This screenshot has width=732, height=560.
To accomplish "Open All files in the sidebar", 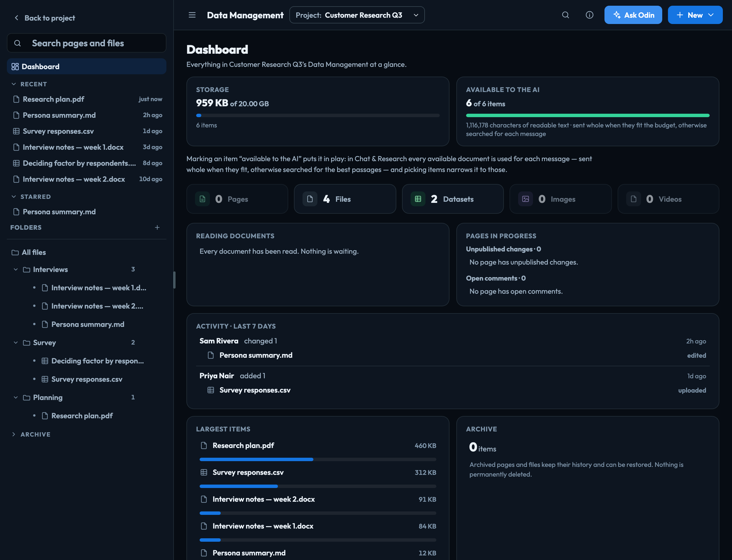I will point(86,252).
